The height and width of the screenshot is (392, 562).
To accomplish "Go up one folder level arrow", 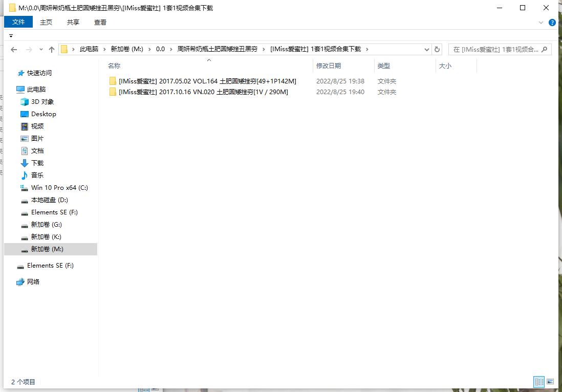I will [x=52, y=50].
